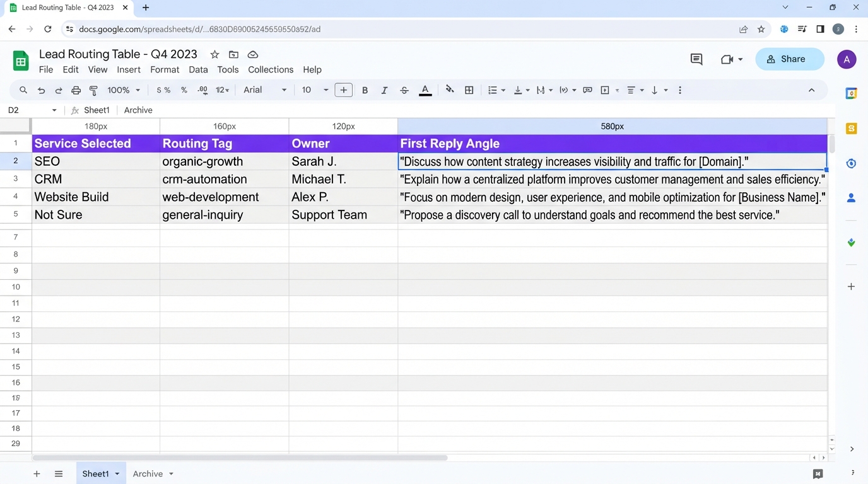
Task: Bookmark this page in Chrome
Action: pyautogui.click(x=761, y=29)
